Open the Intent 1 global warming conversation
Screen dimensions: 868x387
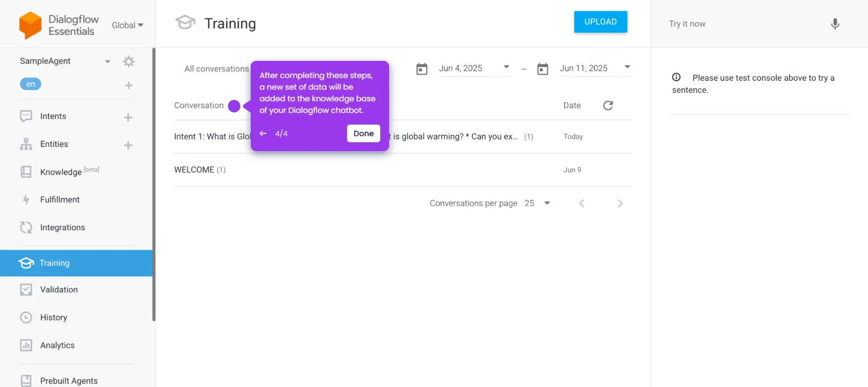click(403, 137)
